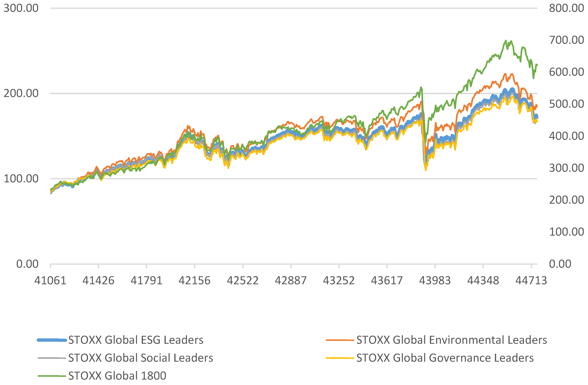This screenshot has width=588, height=385.
Task: Click the 42522 x-axis label
Action: (x=243, y=281)
